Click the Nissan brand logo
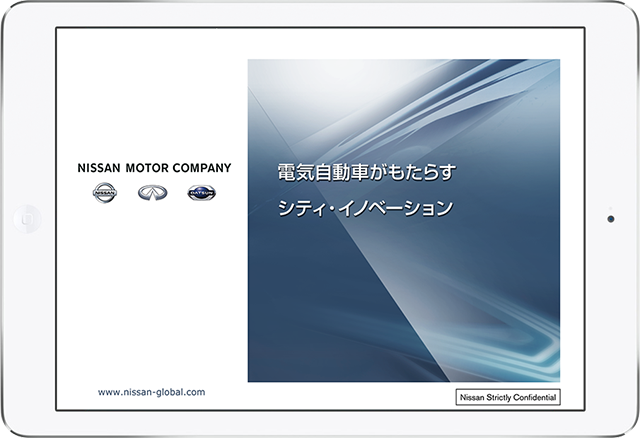The image size is (640, 438). click(x=105, y=193)
